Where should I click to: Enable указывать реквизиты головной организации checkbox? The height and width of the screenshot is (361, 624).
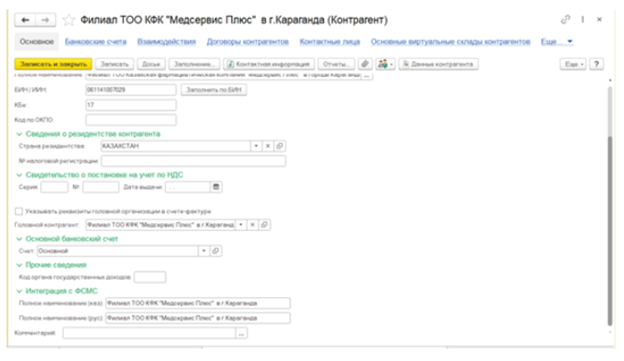tap(19, 211)
